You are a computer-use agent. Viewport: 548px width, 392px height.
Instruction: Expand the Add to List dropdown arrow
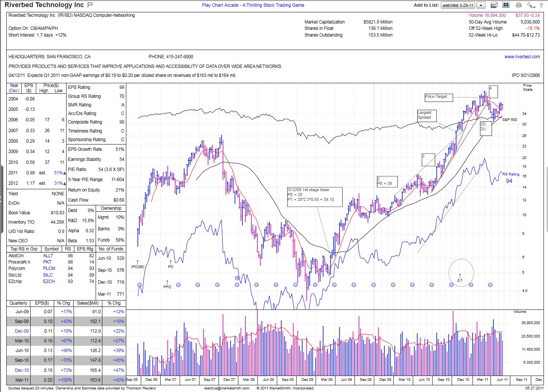[481, 5]
